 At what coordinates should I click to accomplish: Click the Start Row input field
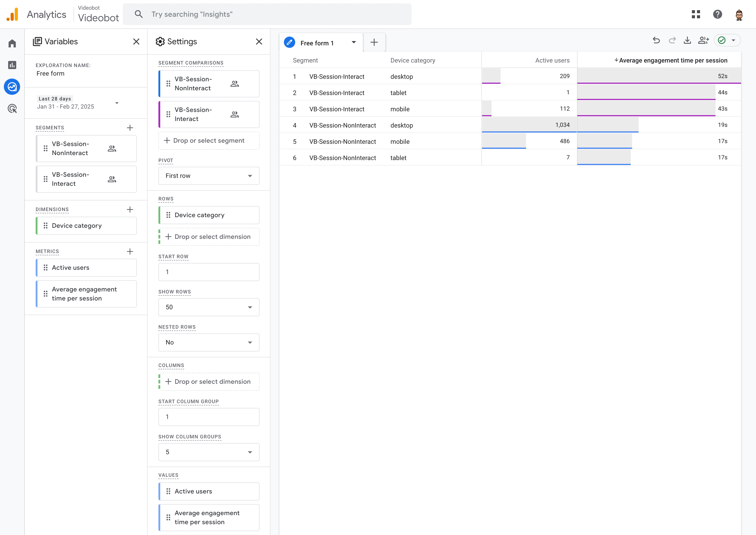pos(209,272)
